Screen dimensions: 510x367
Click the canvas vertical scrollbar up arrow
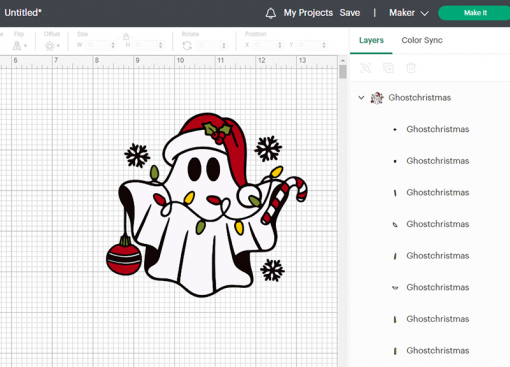[x=343, y=61]
